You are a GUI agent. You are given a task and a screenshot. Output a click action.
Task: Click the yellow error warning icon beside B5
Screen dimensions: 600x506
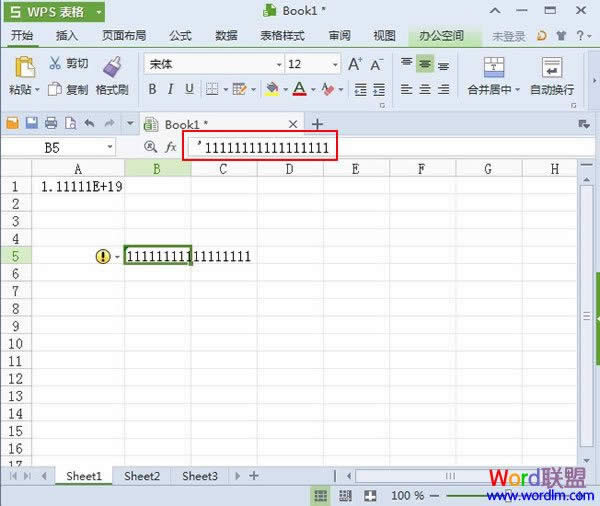pyautogui.click(x=103, y=256)
